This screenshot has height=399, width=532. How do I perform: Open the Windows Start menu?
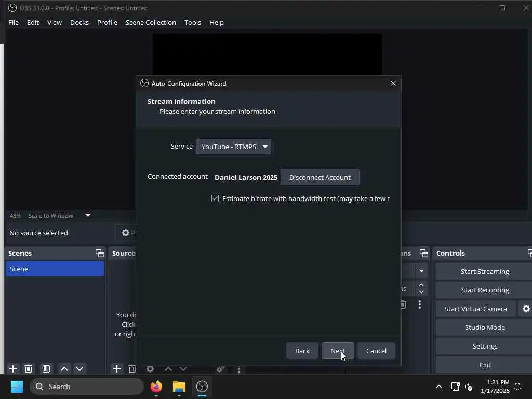17,387
